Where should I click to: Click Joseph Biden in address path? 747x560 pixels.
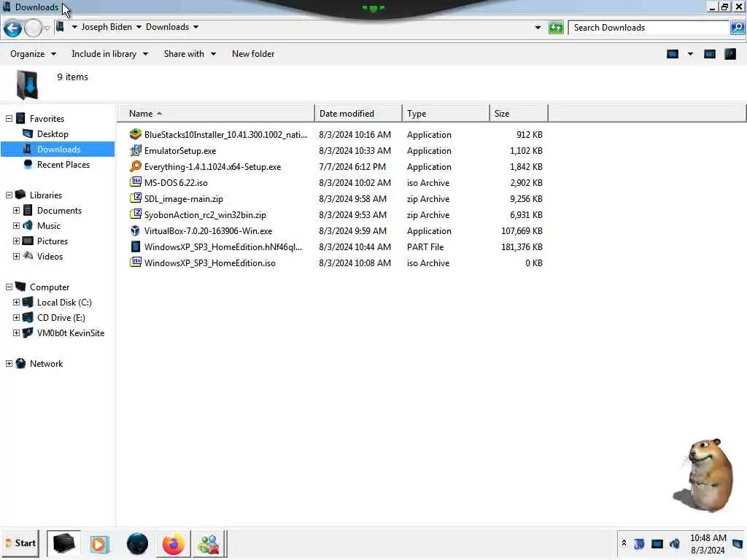click(x=107, y=27)
